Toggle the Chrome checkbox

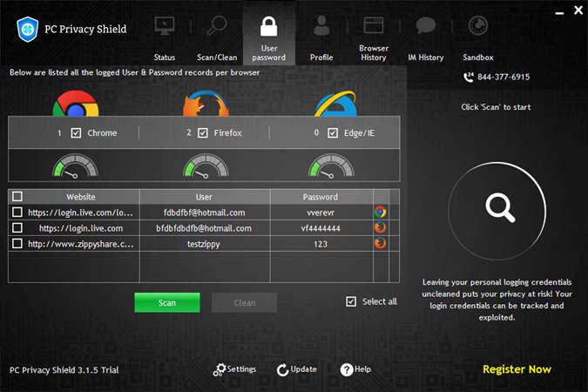click(76, 133)
